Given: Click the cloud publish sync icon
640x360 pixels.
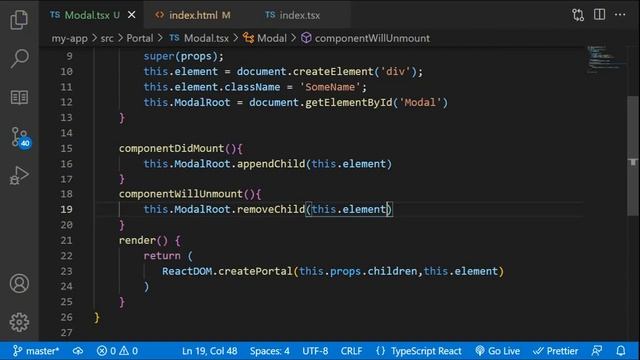Looking at the screenshot, I should tap(78, 351).
